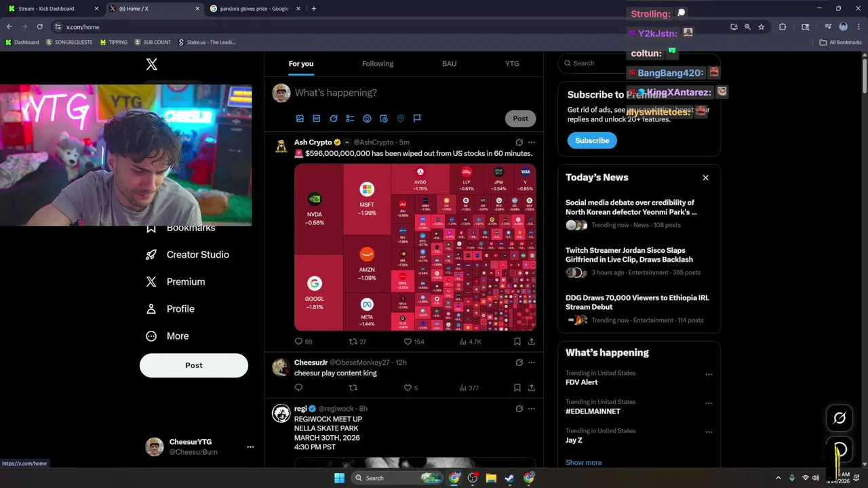Screen dimensions: 868x488
Task: Open the emoji picker in composer
Action: [x=367, y=119]
